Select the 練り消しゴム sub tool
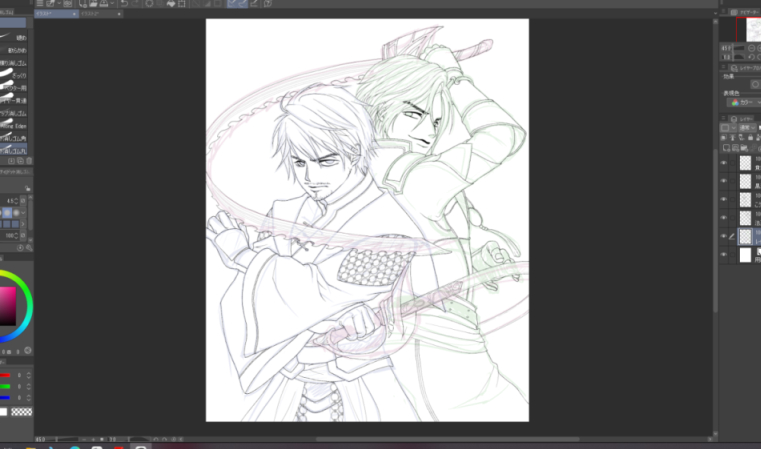 (x=14, y=63)
